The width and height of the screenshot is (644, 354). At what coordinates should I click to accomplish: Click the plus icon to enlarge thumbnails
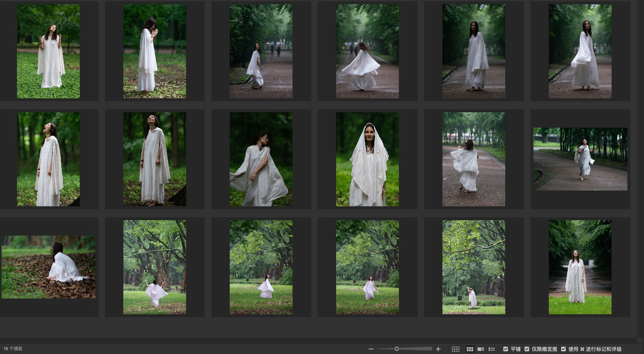[438, 349]
